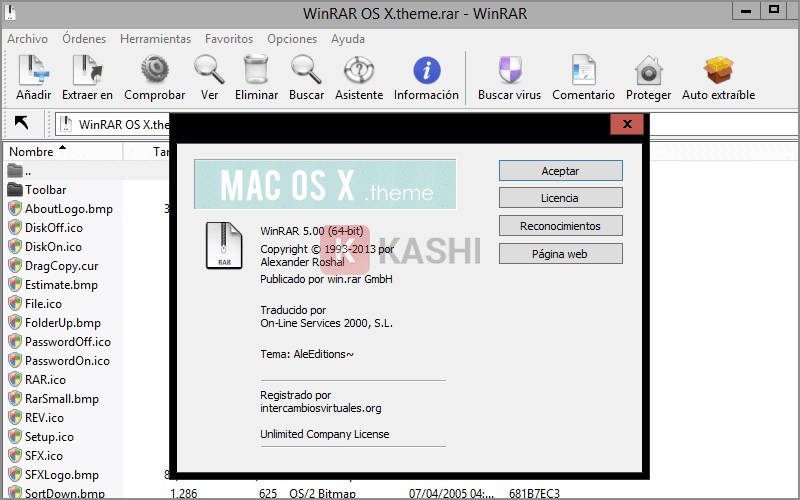The width and height of the screenshot is (800, 500).
Task: Select Setup.ico file name
Action: [x=49, y=437]
